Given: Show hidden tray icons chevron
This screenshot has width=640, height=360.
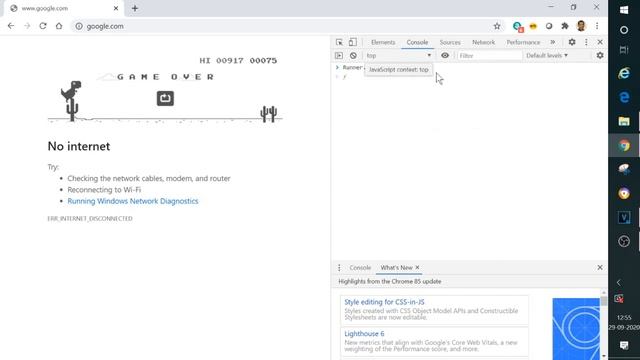Looking at the screenshot, I should pos(619,282).
